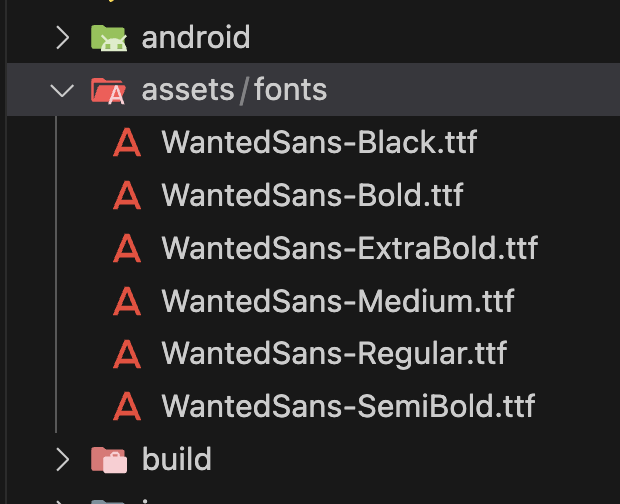Select the assets path segment
Viewport: 620px width, 504px height.
tap(188, 91)
